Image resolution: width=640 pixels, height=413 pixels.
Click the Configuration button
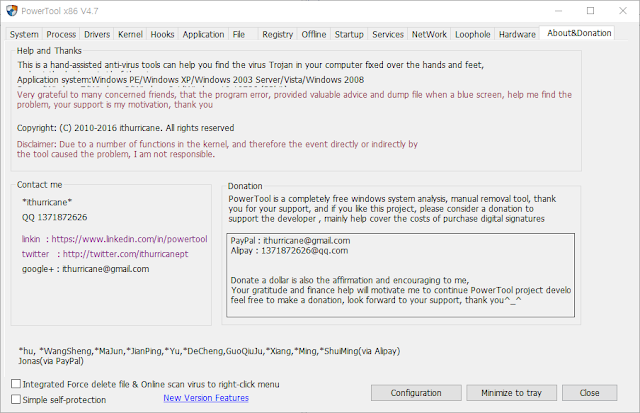416,393
